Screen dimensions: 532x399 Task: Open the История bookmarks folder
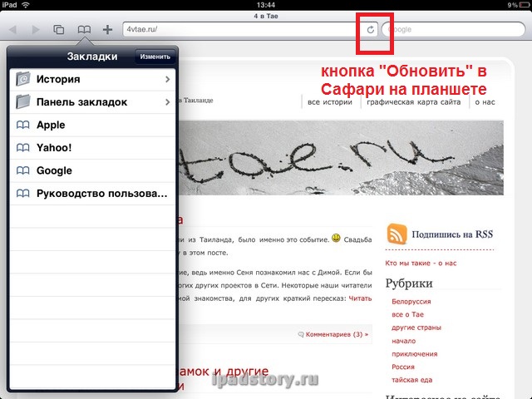[83, 79]
